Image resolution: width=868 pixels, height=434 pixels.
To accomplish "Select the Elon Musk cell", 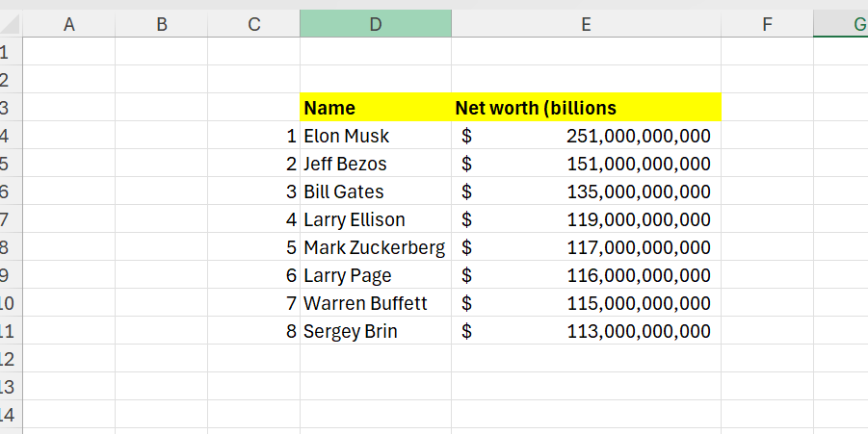I will coord(375,136).
